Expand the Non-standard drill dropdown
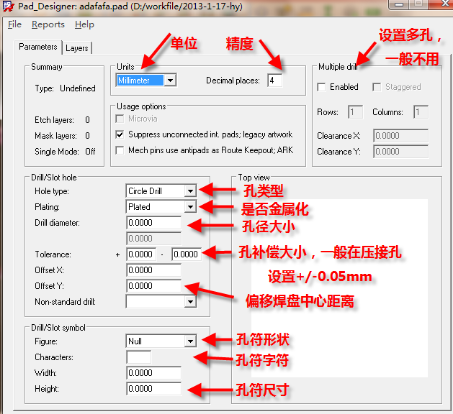The image size is (453, 414). coord(190,302)
